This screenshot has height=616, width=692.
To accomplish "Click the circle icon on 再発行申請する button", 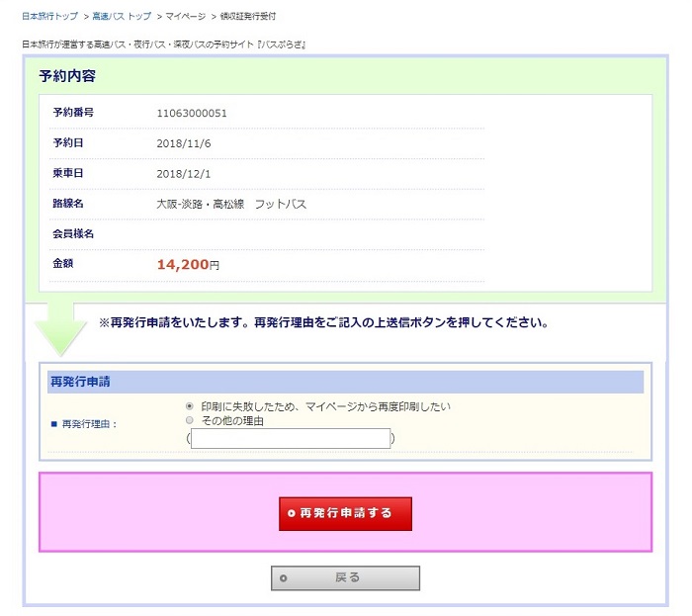I will click(x=291, y=513).
